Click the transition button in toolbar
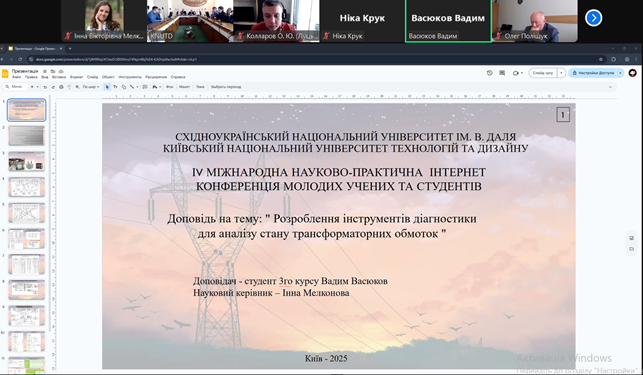The width and height of the screenshot is (643, 375). [226, 87]
